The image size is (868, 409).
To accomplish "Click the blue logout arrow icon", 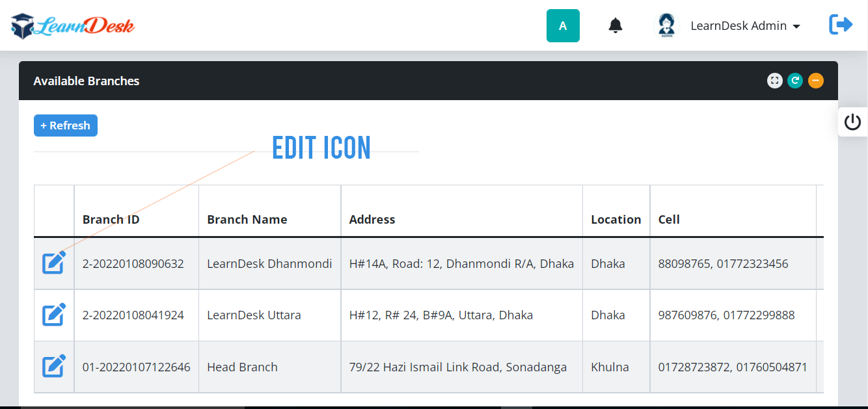I will [841, 25].
